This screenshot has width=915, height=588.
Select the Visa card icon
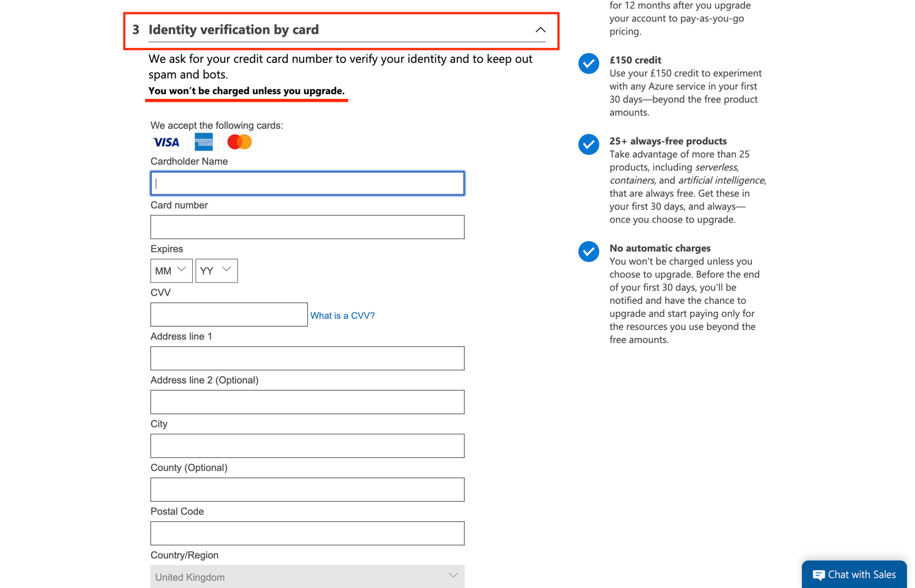[x=166, y=142]
